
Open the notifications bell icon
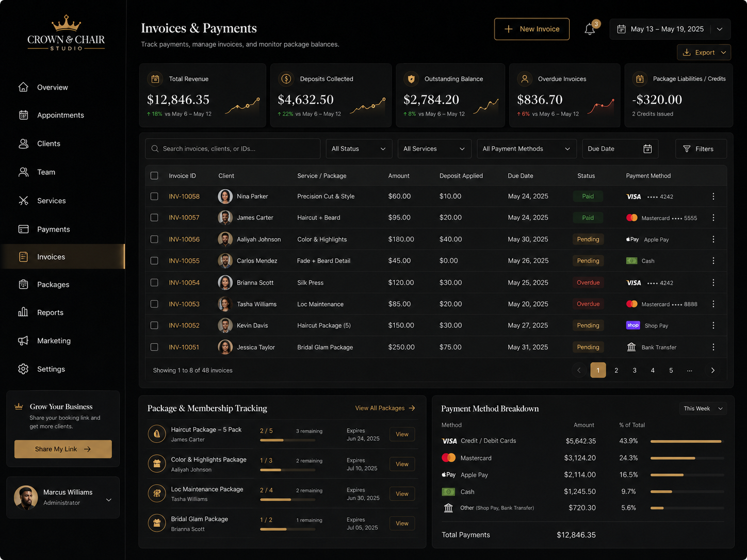point(590,29)
